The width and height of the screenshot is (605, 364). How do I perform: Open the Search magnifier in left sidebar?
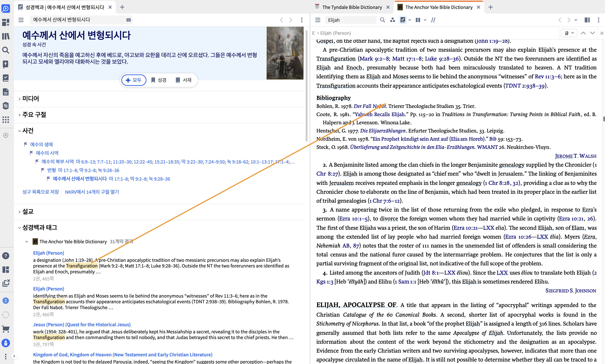point(6,50)
